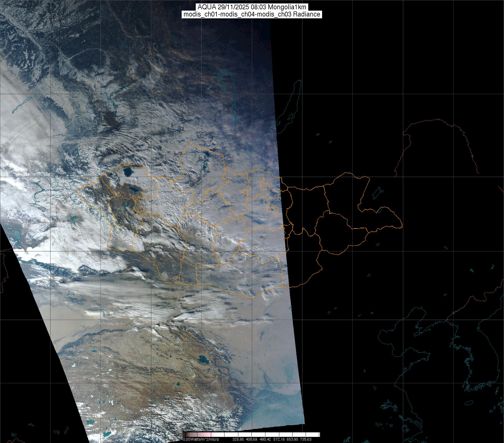Select the small Ulaanbaatar district outline

(x=271, y=208)
